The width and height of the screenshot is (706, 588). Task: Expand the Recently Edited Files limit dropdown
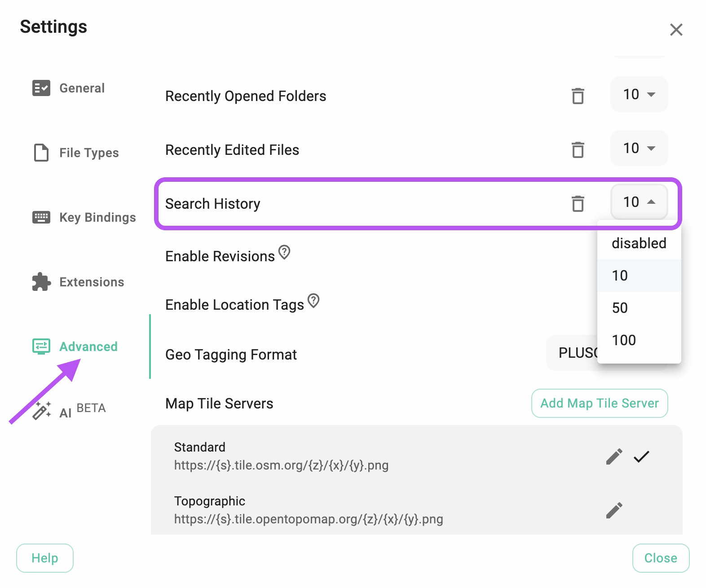tap(638, 148)
